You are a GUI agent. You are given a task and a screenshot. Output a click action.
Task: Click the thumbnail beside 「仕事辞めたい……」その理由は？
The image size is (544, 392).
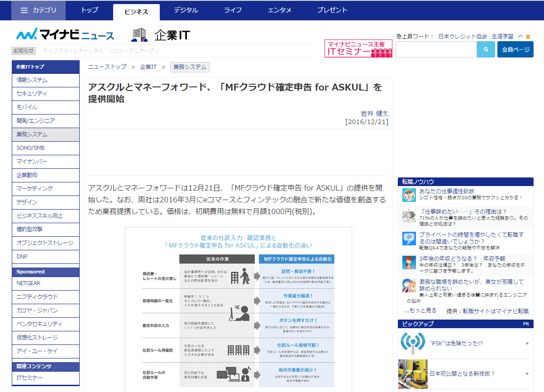point(409,216)
